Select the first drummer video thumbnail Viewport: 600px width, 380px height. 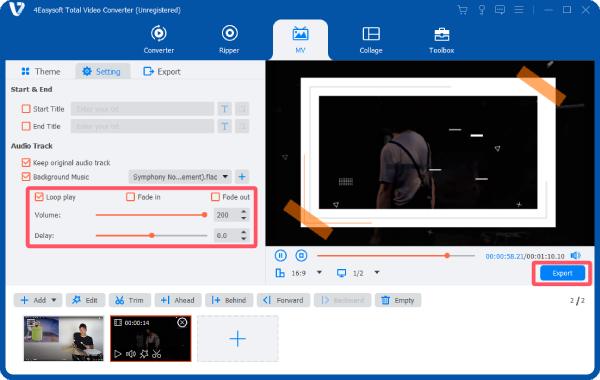click(x=64, y=338)
